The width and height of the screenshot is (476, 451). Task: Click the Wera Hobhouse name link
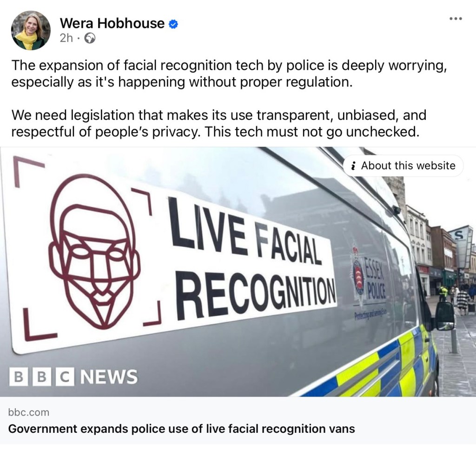click(x=112, y=23)
